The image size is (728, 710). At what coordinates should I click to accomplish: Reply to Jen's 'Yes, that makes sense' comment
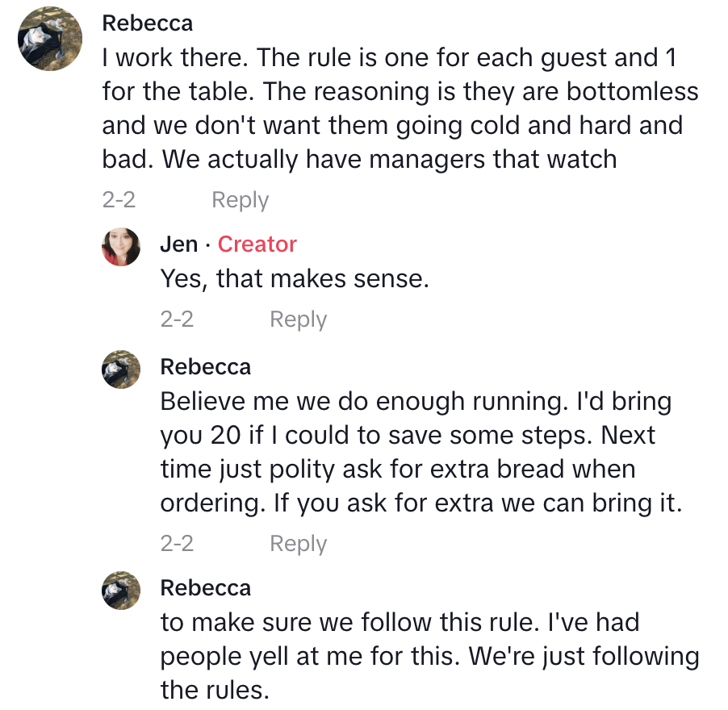[298, 319]
